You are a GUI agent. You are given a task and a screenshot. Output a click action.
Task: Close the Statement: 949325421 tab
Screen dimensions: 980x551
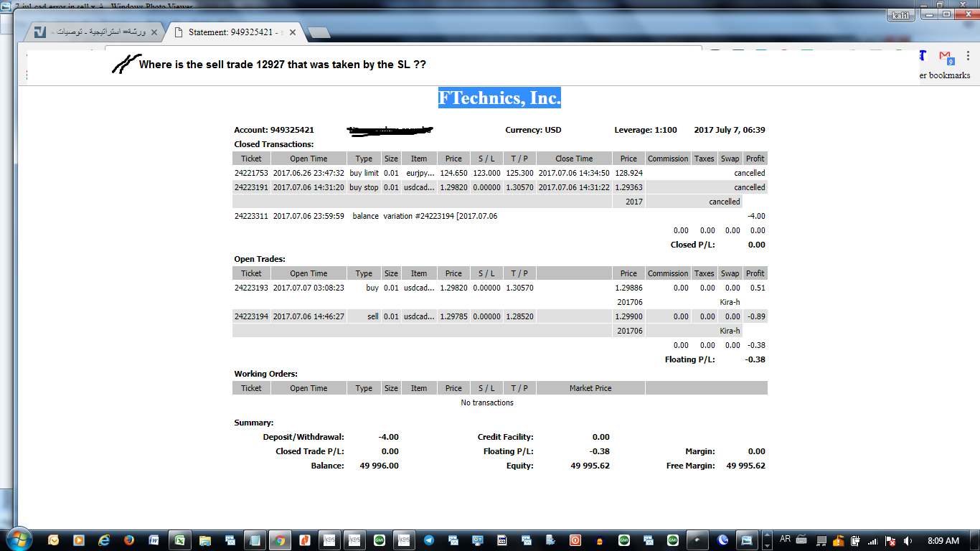point(293,32)
